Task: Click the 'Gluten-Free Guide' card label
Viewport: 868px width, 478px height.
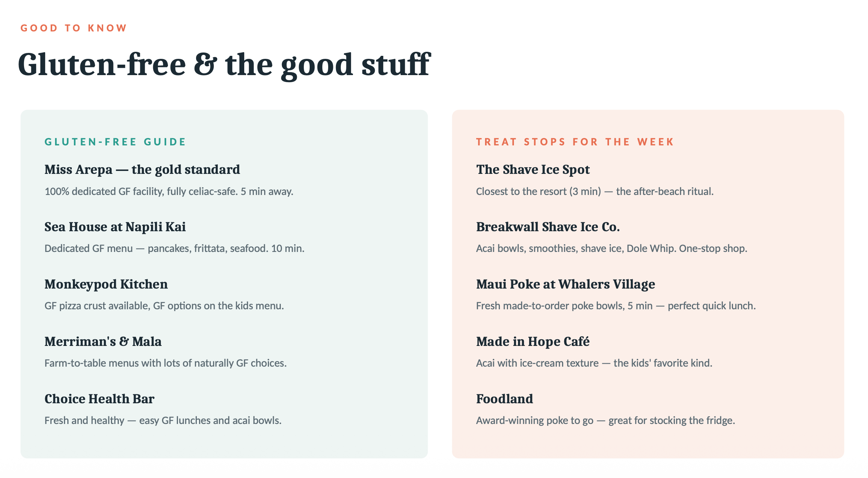Action: point(115,142)
